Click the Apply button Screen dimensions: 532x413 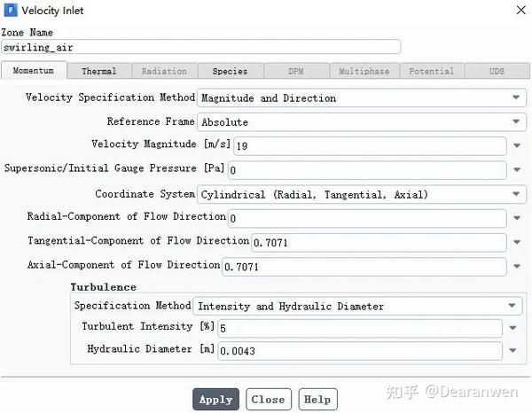click(x=215, y=400)
